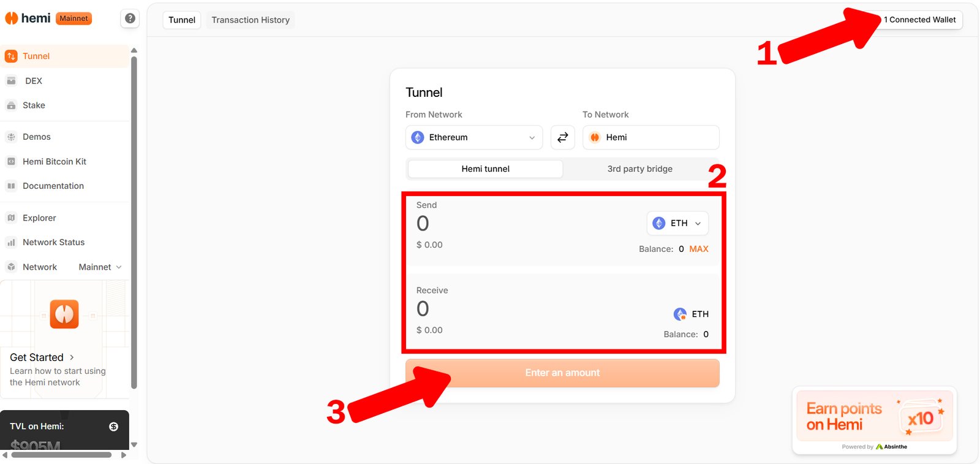980x464 pixels.
Task: Open the ETH token selector dropdown
Action: tap(677, 223)
